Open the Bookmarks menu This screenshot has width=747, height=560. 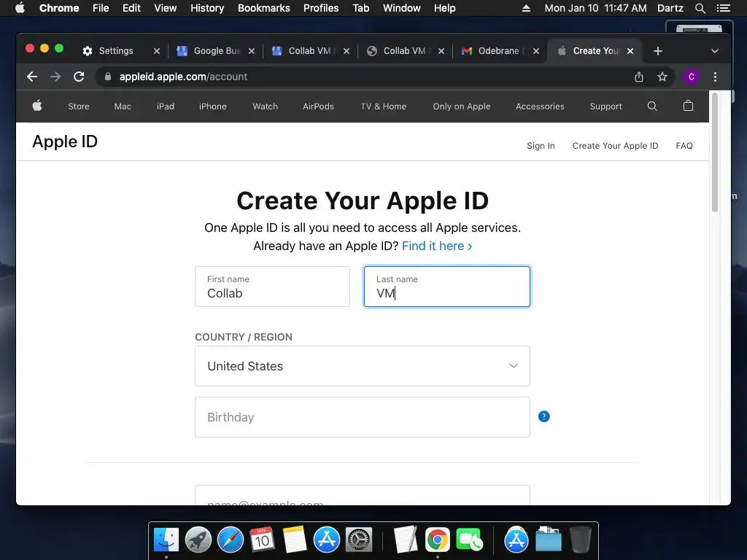pos(264,8)
